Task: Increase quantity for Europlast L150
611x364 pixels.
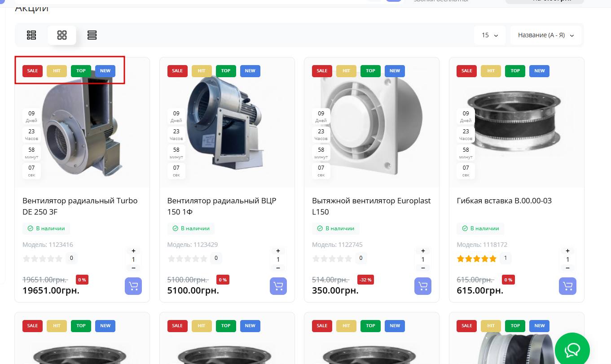Action: (423, 251)
